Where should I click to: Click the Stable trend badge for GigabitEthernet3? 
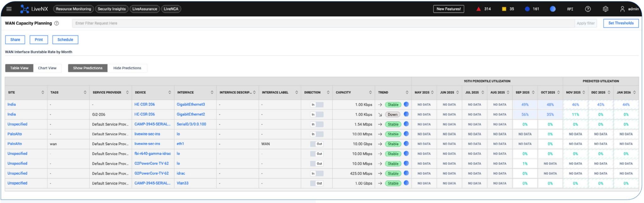pos(393,105)
